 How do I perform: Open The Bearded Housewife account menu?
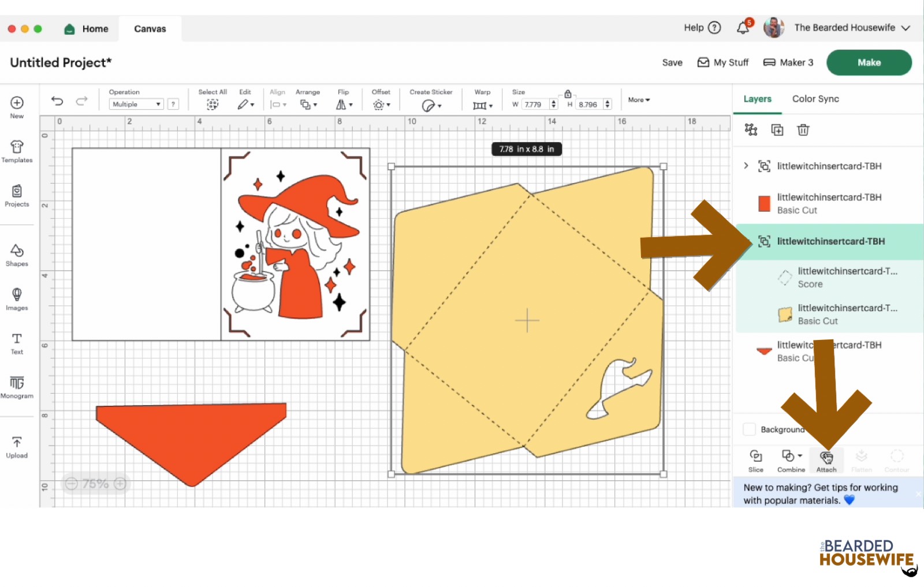852,28
